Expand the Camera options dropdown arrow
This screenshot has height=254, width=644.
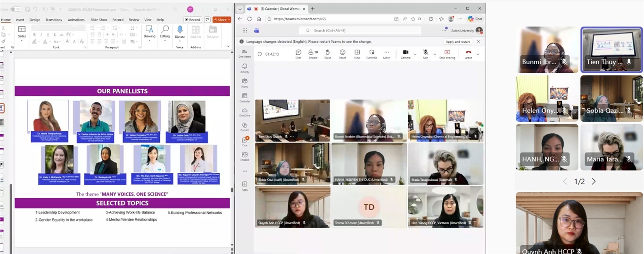415,54
